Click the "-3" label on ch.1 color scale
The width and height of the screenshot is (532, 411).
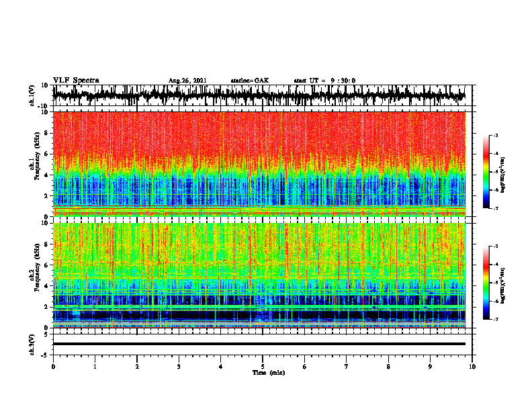496,136
